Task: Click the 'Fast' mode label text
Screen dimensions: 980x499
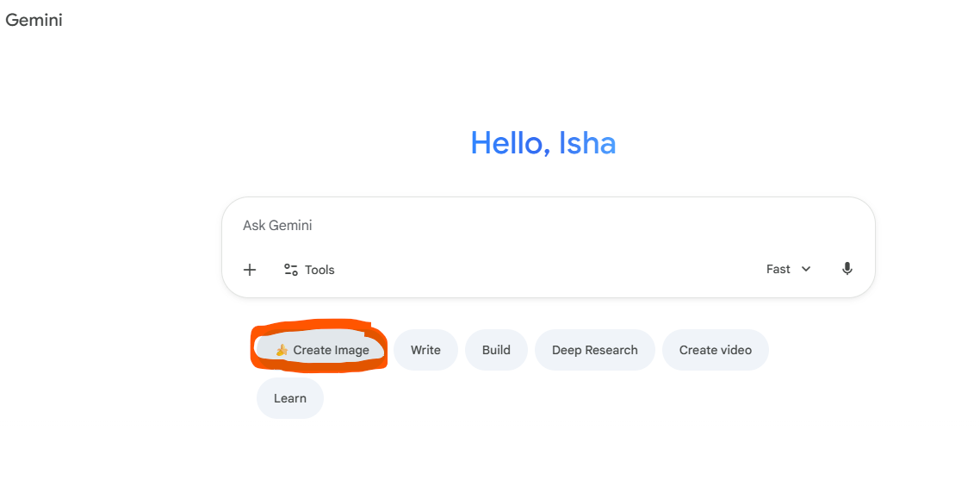Action: 778,269
